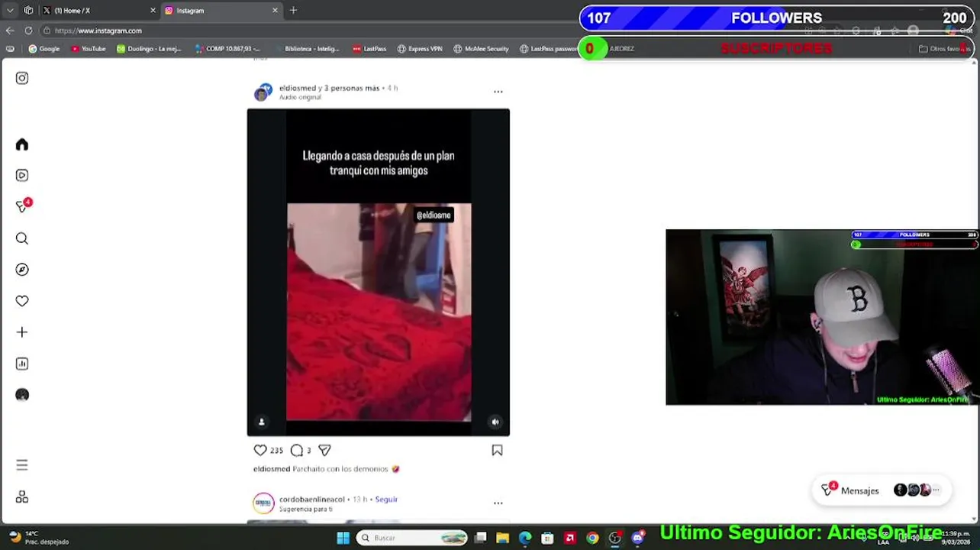Mute or unmute the video sound

click(x=495, y=422)
